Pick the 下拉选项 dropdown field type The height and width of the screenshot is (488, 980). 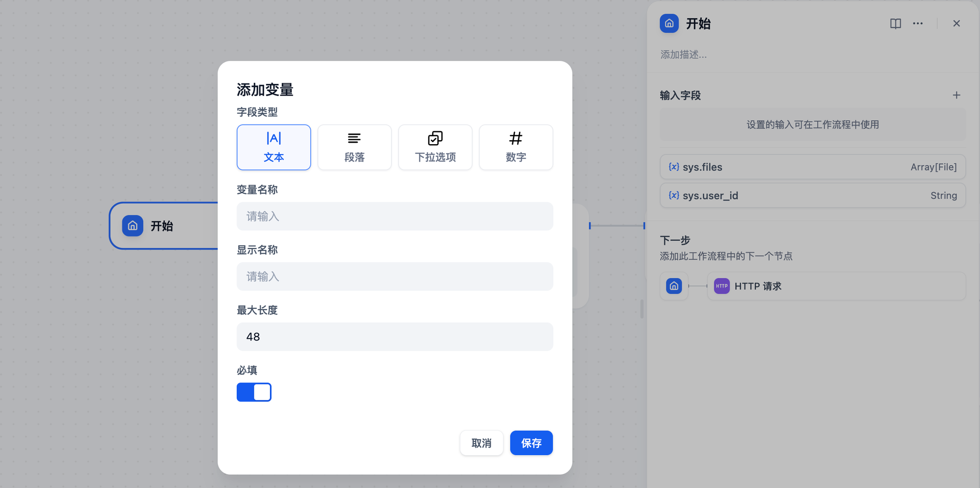435,147
